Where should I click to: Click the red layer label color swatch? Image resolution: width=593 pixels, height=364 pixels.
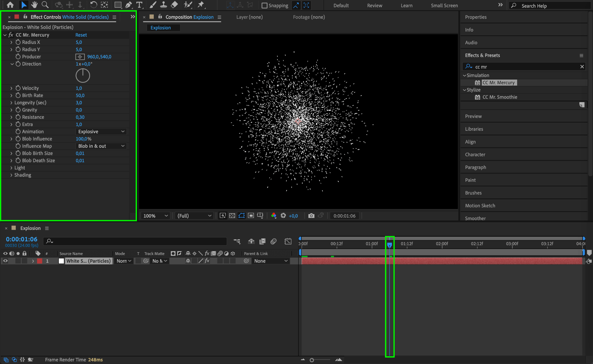40,261
